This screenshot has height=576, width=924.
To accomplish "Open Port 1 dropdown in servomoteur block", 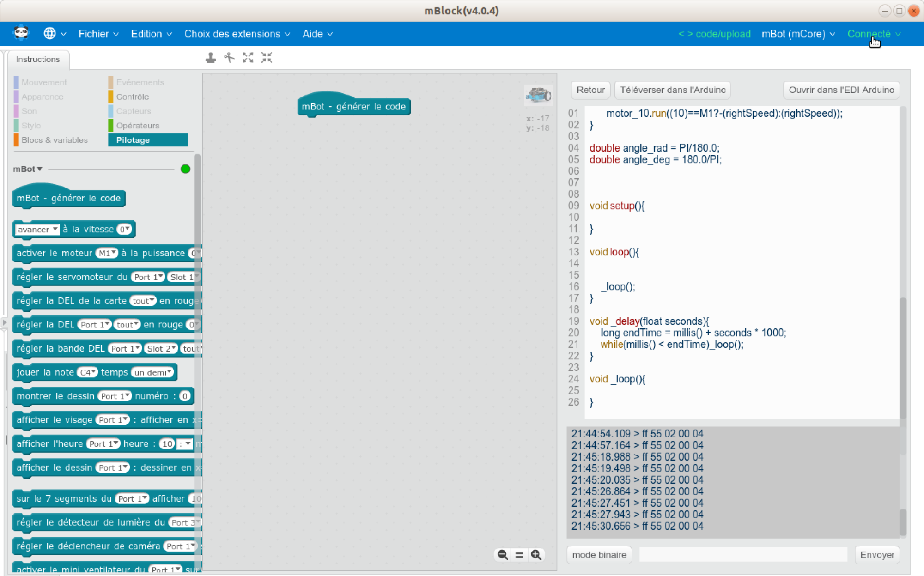I will click(148, 277).
